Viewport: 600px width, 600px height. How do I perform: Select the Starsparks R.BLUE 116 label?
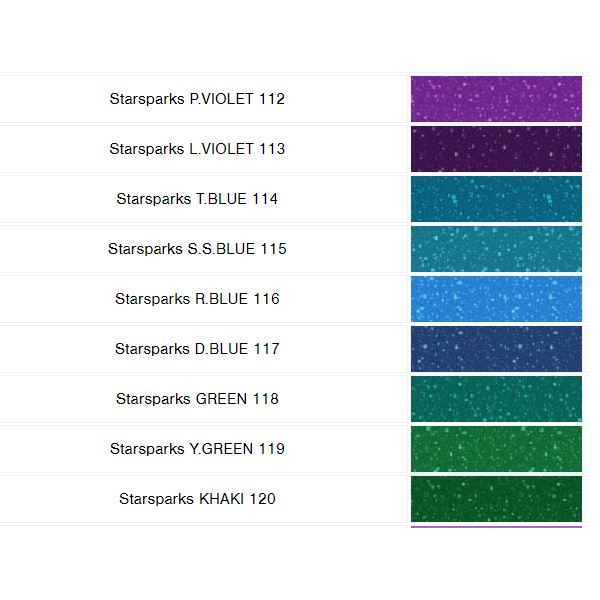click(x=197, y=299)
